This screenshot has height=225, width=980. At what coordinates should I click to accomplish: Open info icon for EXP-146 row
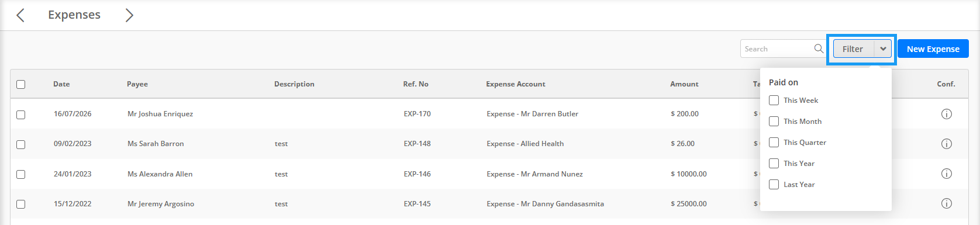tap(946, 174)
